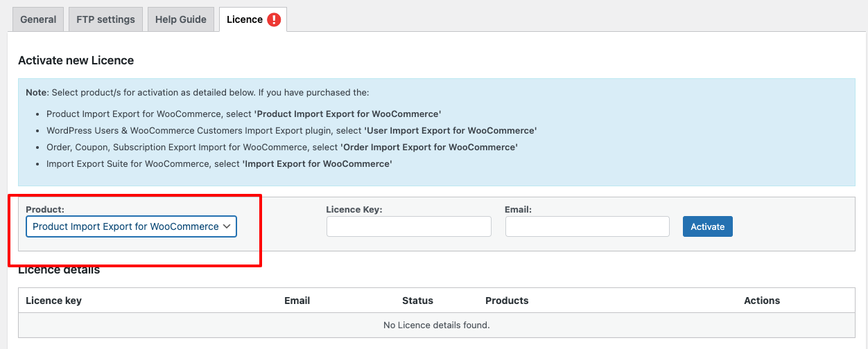Click the Email input field

[x=587, y=226]
